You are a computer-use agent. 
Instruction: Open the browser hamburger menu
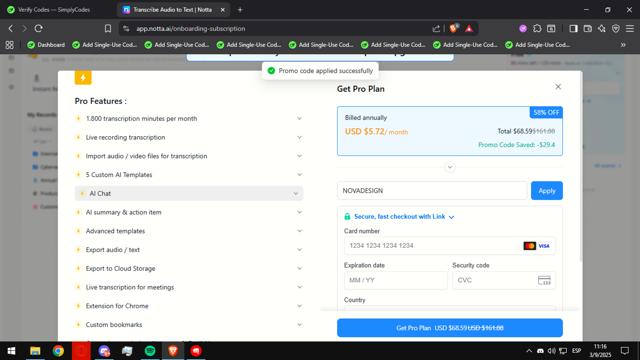coord(630,29)
